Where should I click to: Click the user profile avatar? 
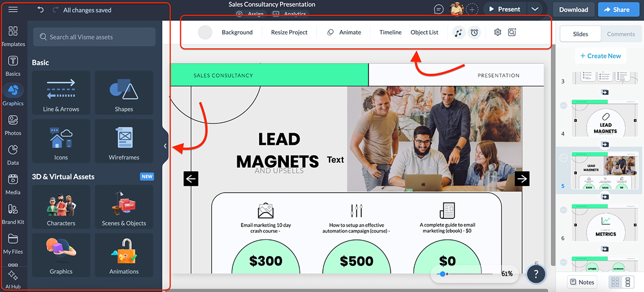456,9
